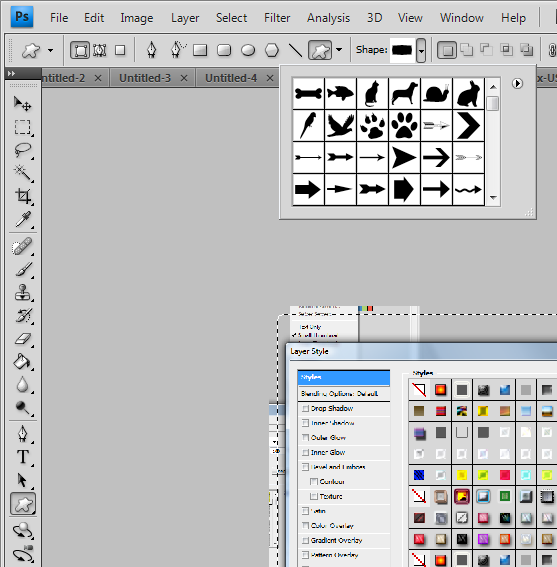The width and height of the screenshot is (557, 567).
Task: Choose the Healing Brush bandage tool
Action: coord(22,247)
